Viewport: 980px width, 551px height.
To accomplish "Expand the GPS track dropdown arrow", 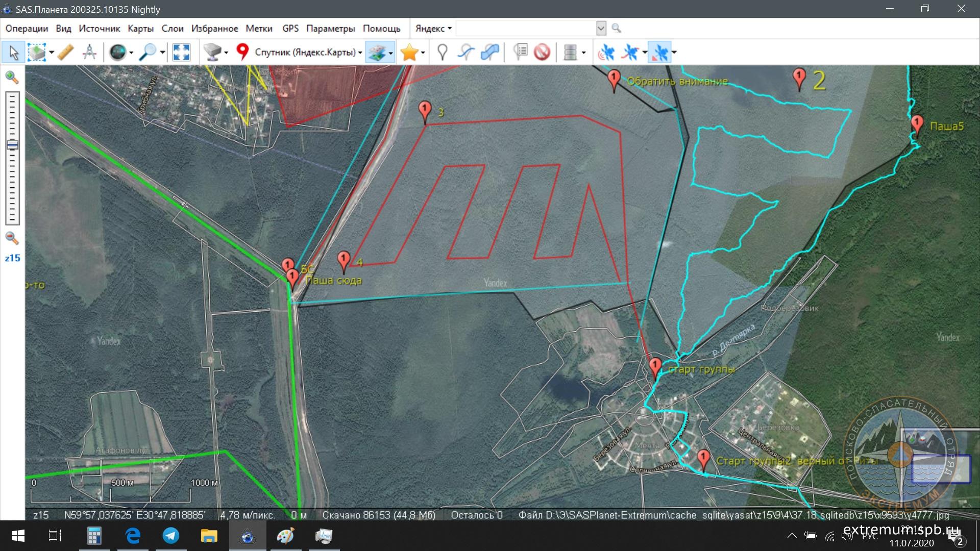I will [x=645, y=53].
